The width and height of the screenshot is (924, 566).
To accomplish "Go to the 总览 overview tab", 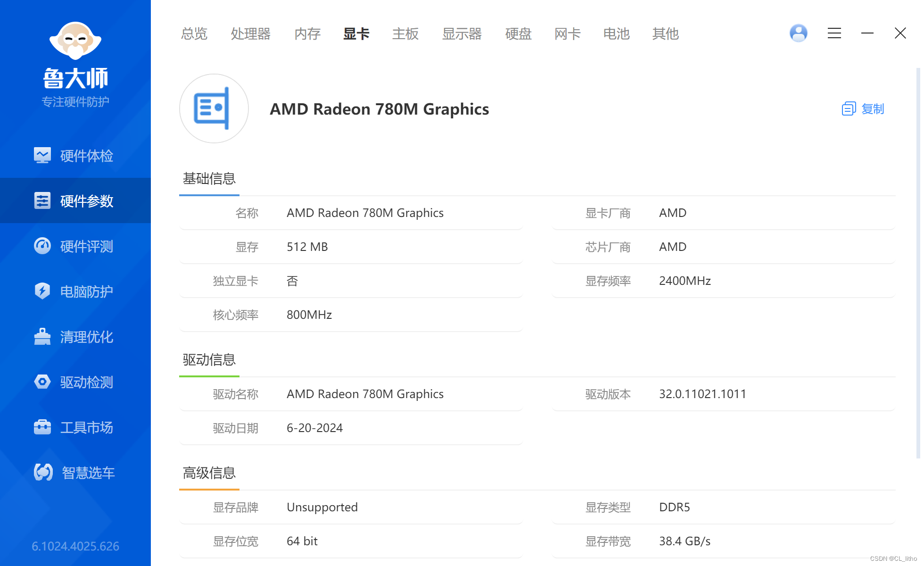I will 194,34.
